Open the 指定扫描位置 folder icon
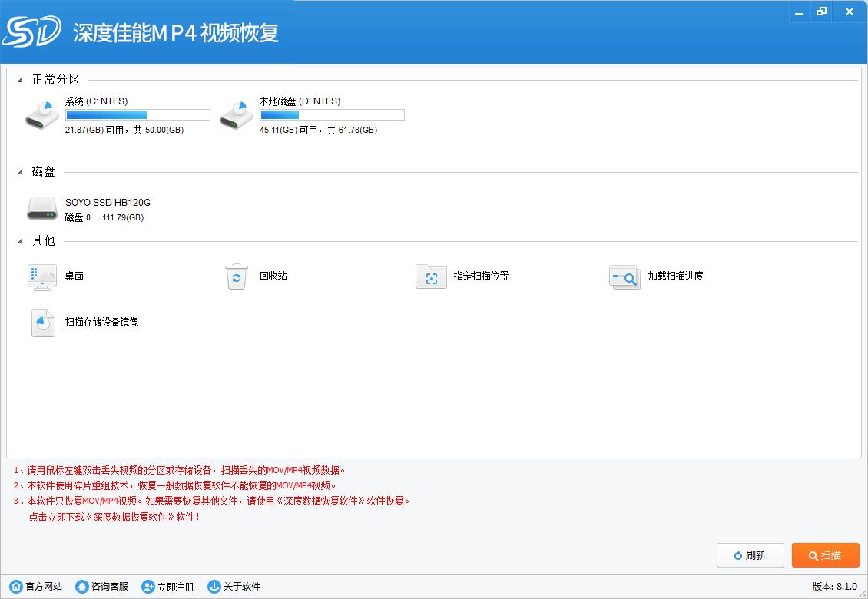868x599 pixels. 431,276
